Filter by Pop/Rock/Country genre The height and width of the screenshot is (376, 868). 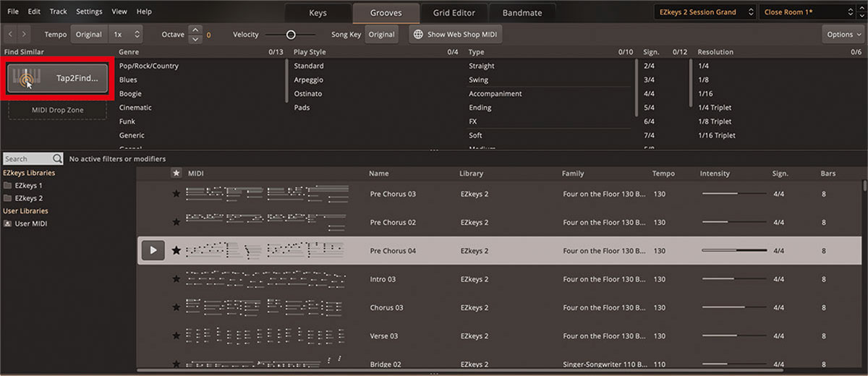(148, 66)
